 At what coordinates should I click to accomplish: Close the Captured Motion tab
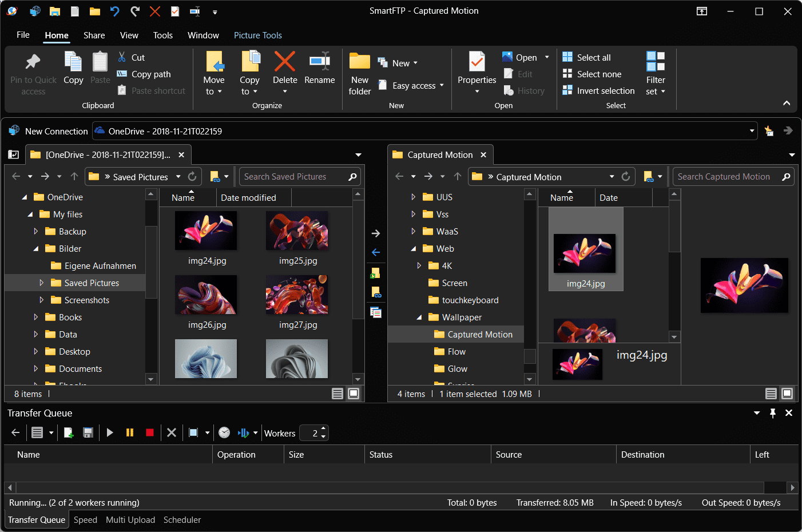pos(483,155)
